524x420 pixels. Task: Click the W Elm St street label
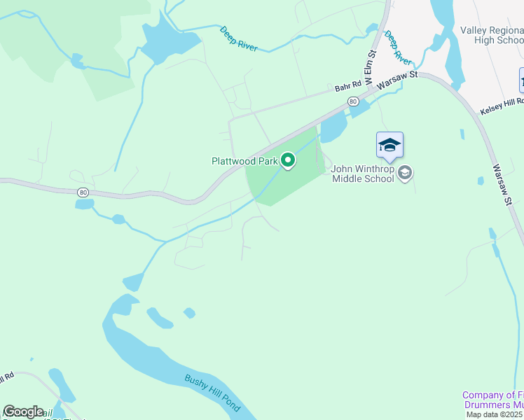pos(370,68)
